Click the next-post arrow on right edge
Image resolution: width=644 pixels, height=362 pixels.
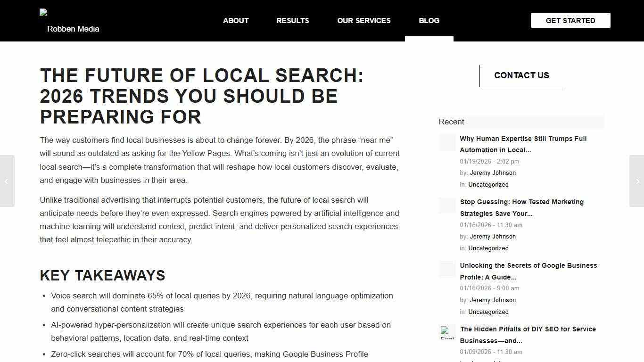(638, 181)
